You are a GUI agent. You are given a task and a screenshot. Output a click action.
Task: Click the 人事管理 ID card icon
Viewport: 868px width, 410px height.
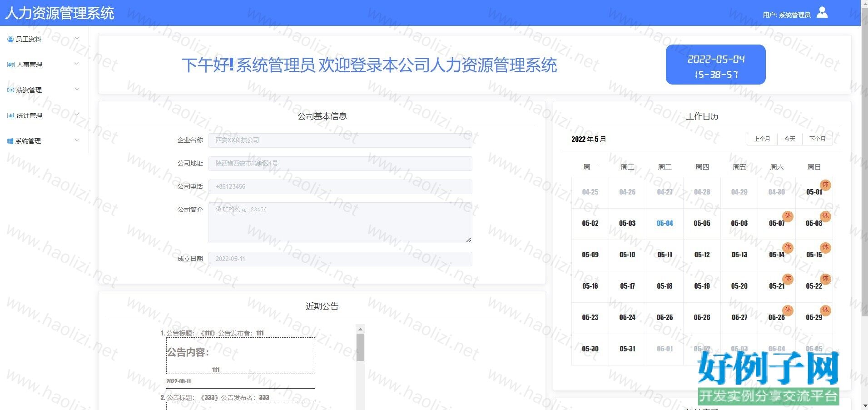point(11,65)
